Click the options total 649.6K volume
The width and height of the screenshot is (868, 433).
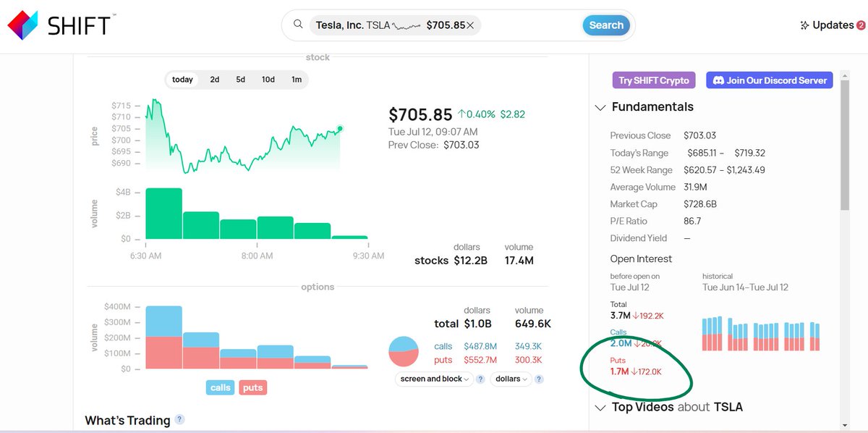[532, 324]
